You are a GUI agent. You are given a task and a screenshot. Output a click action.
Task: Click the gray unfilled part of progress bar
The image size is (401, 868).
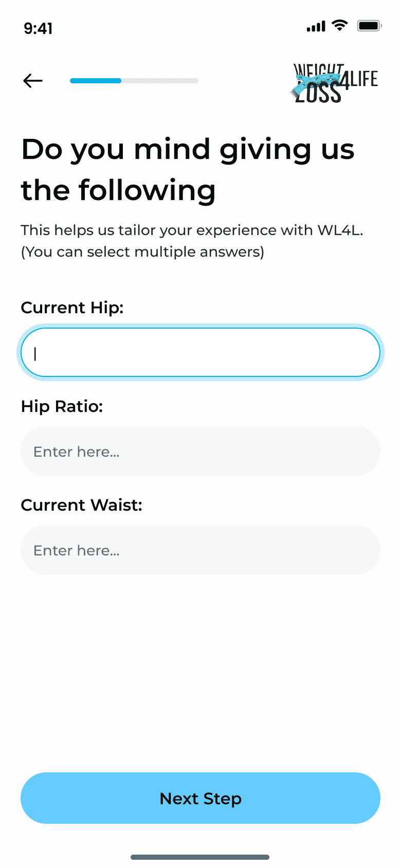point(159,81)
